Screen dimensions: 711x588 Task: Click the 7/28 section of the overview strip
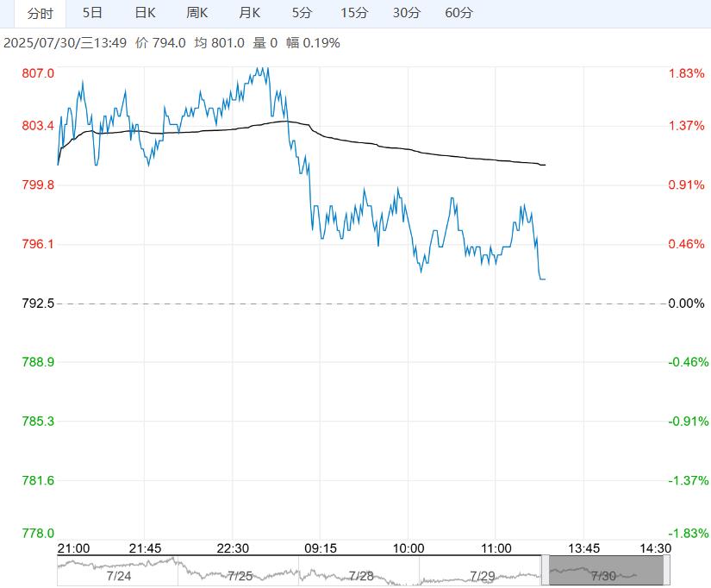tap(360, 575)
